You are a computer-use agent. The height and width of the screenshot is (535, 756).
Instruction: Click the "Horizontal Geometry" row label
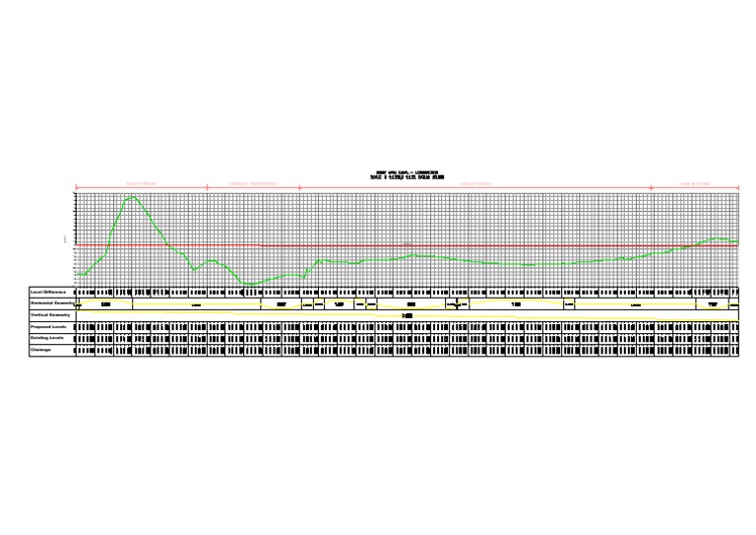pyautogui.click(x=52, y=303)
